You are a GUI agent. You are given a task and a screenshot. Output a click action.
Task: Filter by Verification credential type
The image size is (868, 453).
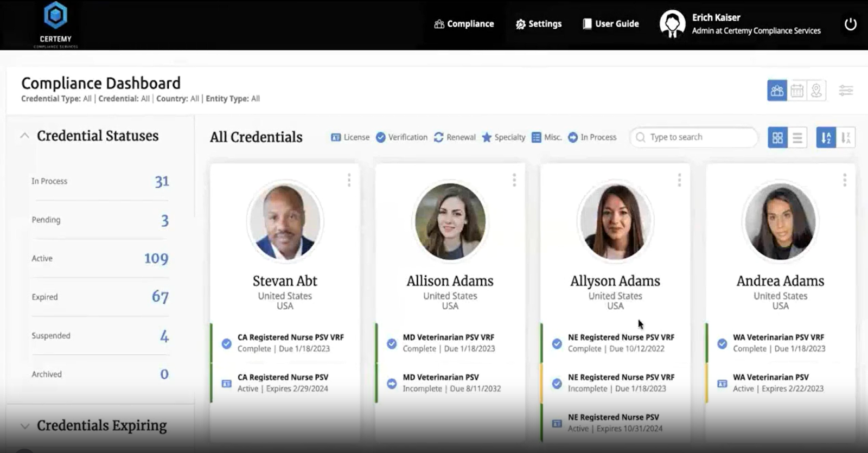tap(401, 137)
